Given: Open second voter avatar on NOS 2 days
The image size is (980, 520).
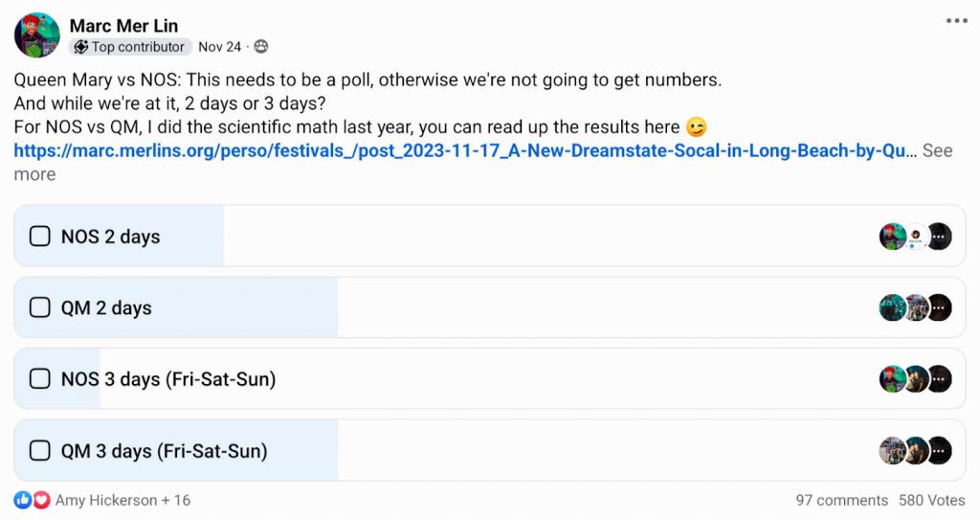Looking at the screenshot, I should 915,237.
